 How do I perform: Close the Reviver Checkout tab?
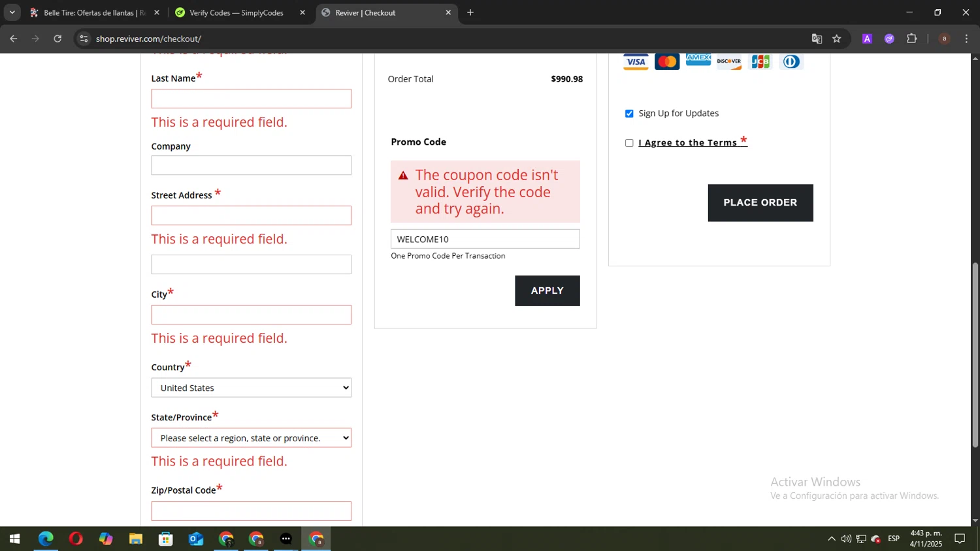point(448,12)
